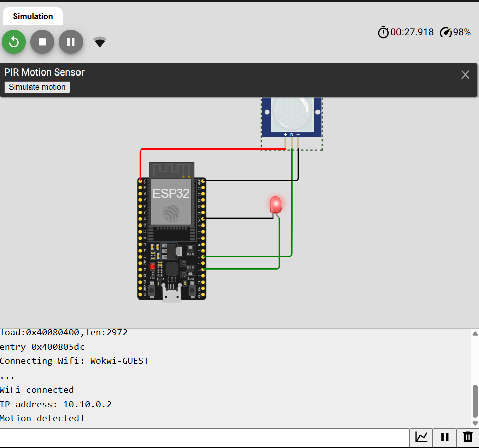The width and height of the screenshot is (479, 448).
Task: Open the serial plotter chart view
Action: [x=422, y=437]
